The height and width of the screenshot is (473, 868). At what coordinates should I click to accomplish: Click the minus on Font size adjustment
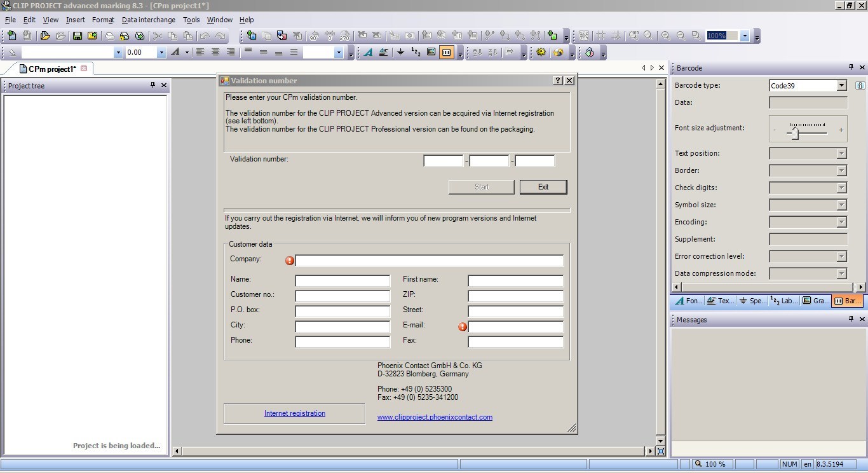775,130
